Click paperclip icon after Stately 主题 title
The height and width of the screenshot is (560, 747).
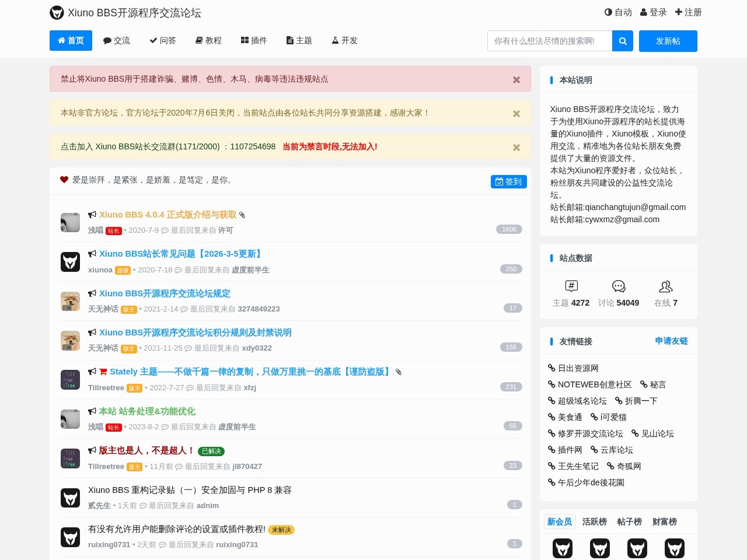coord(399,372)
